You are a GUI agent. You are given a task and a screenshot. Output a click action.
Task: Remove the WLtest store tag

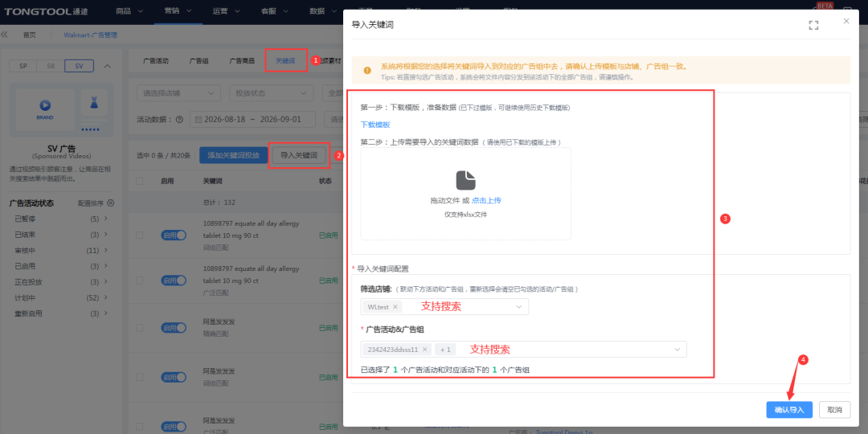(395, 307)
